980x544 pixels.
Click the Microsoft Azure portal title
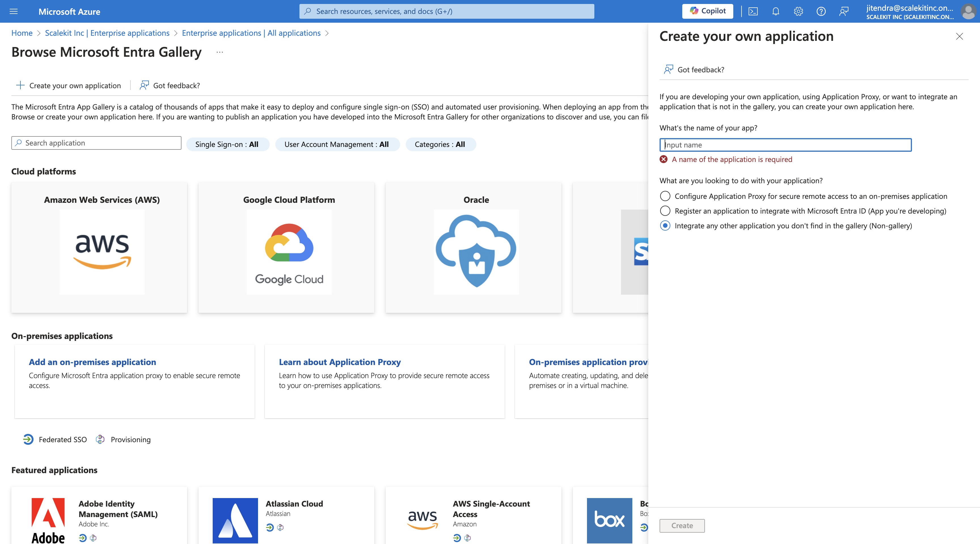tap(69, 11)
